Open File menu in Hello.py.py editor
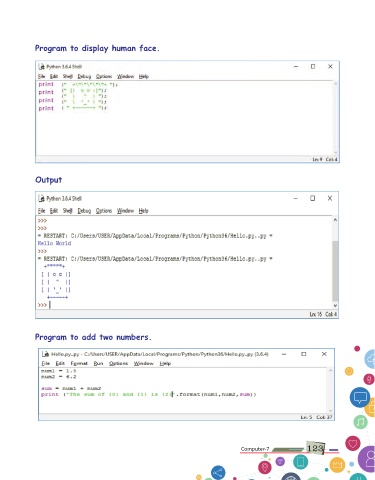This screenshot has height=480, width=375. pos(46,363)
